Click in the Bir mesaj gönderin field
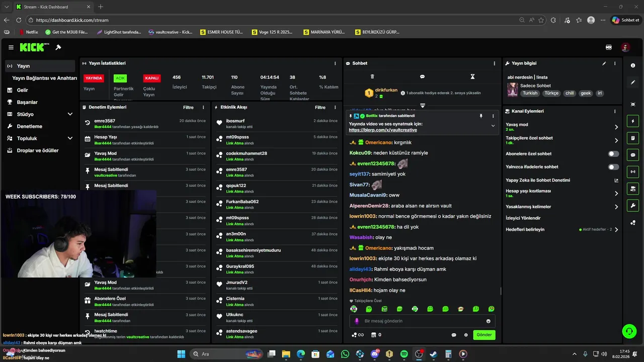Screen dimensions: 644x362 422,321
